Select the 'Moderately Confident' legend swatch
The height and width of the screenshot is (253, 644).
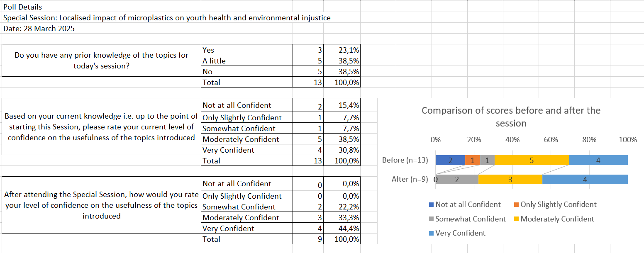click(x=517, y=219)
